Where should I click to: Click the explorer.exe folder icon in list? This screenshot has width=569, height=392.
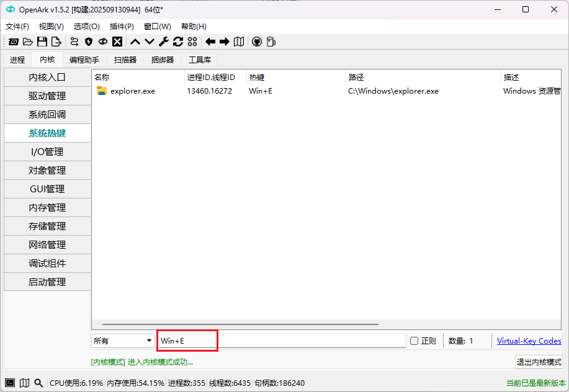point(102,91)
